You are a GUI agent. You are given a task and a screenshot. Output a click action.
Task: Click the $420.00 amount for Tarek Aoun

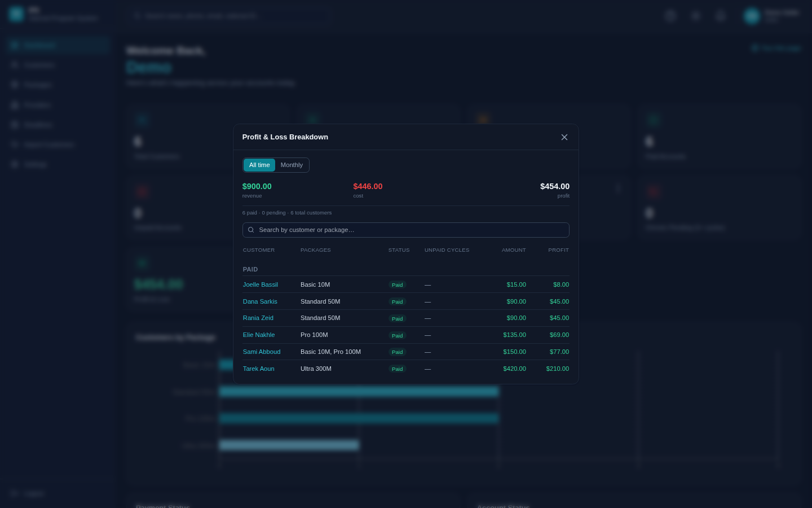(515, 369)
